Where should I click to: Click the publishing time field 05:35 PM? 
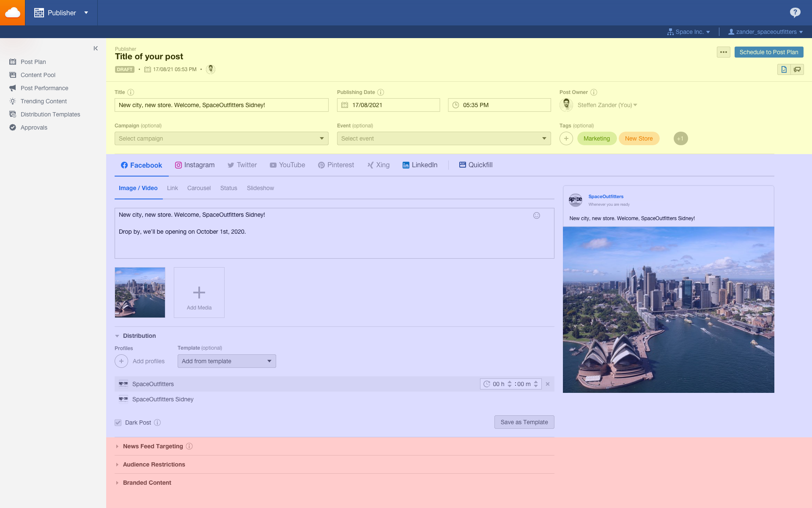click(499, 105)
